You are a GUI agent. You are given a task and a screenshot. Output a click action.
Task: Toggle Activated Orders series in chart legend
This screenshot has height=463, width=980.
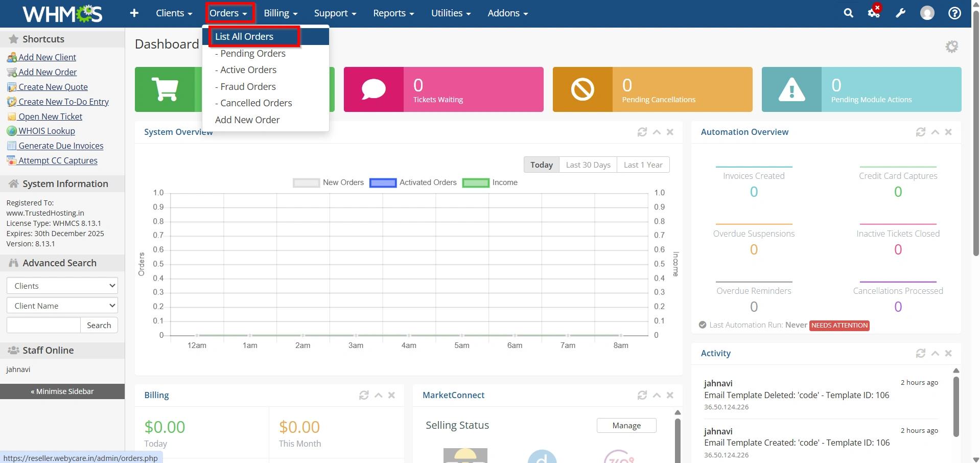(413, 182)
